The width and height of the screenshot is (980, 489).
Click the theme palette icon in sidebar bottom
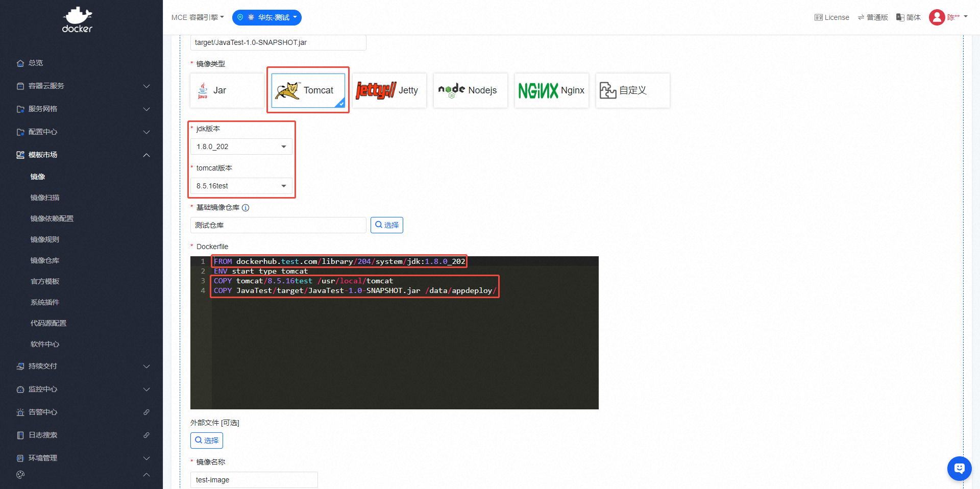point(20,475)
